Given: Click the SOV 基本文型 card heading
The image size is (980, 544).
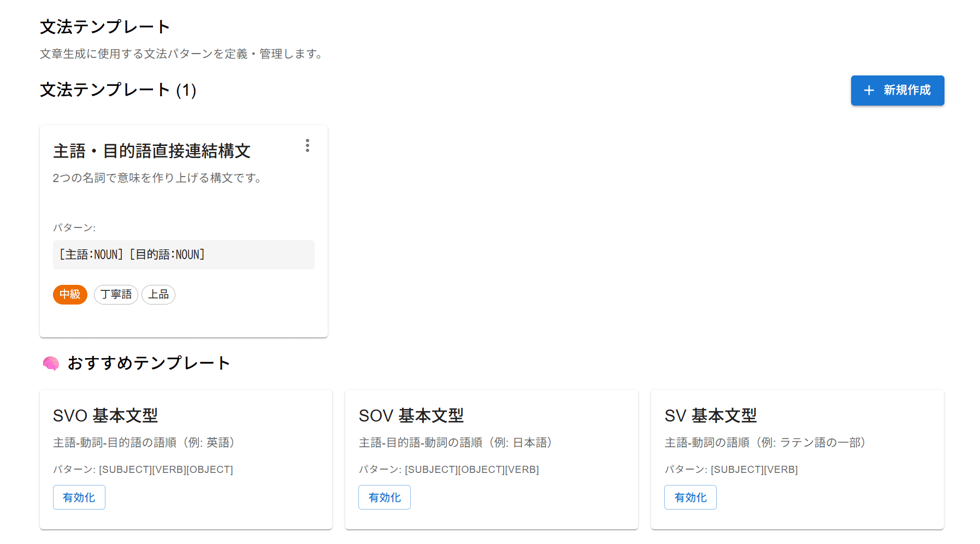Looking at the screenshot, I should coord(411,416).
